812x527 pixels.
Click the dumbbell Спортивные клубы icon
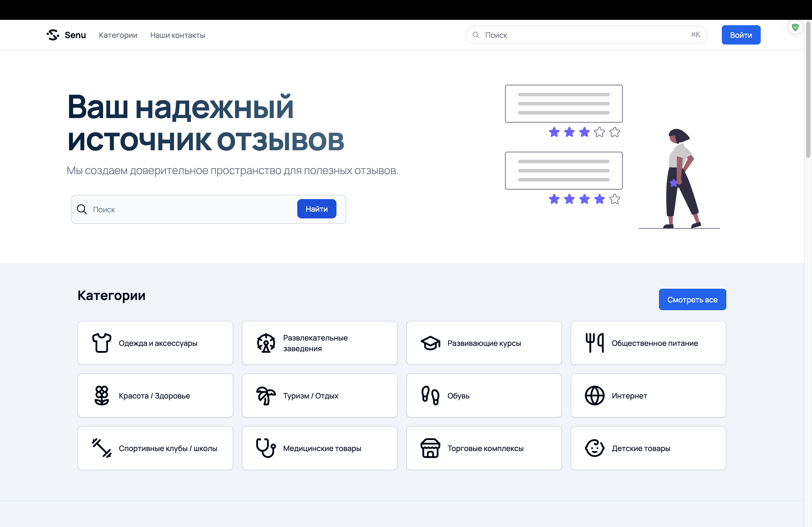point(102,448)
